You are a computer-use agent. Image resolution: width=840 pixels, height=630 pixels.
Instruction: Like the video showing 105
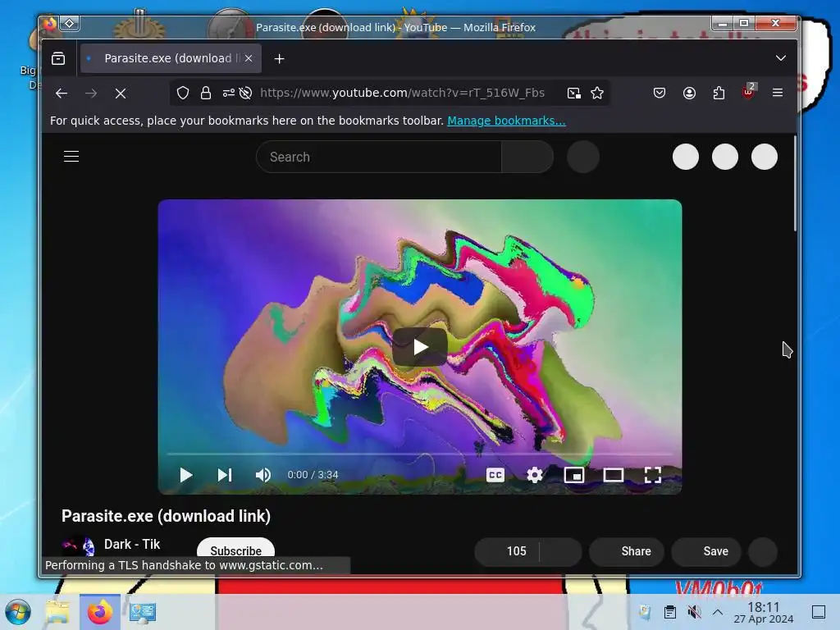pyautogui.click(x=507, y=551)
